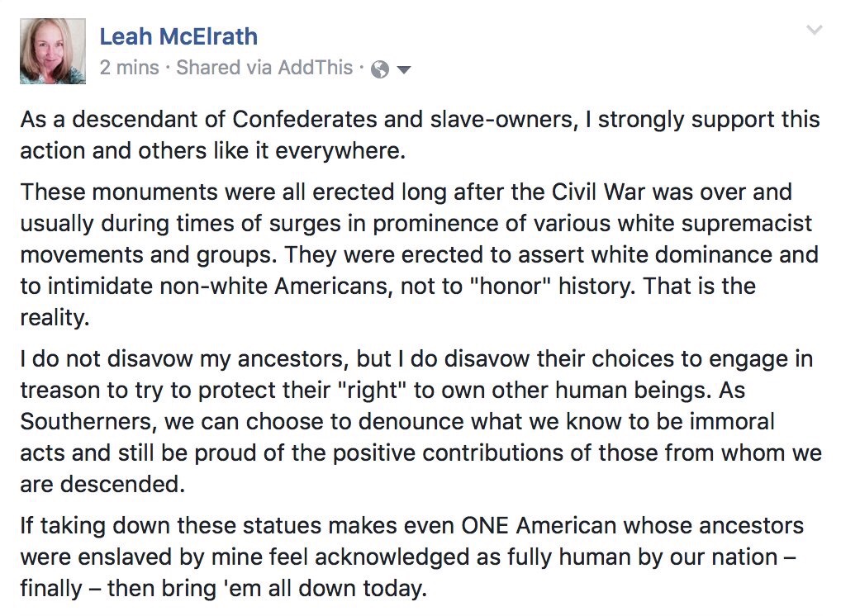Open the Leah McElrath profile name link
This screenshot has width=841, height=616.
(x=178, y=36)
